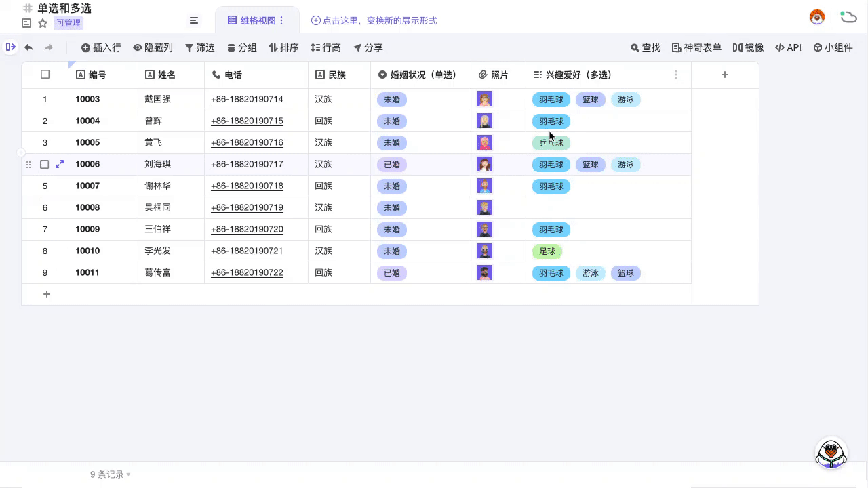Click the green 足球 tag for 李光发
868x488 pixels.
[x=547, y=251]
